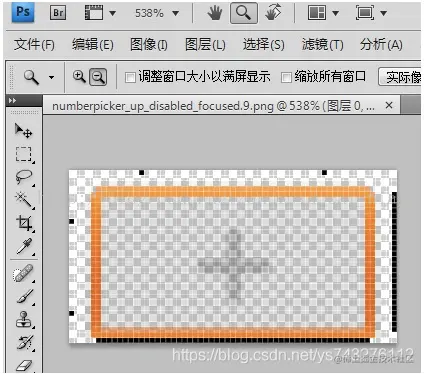Select the Healing Brush tool
This screenshot has height=374, width=424.
click(x=23, y=273)
